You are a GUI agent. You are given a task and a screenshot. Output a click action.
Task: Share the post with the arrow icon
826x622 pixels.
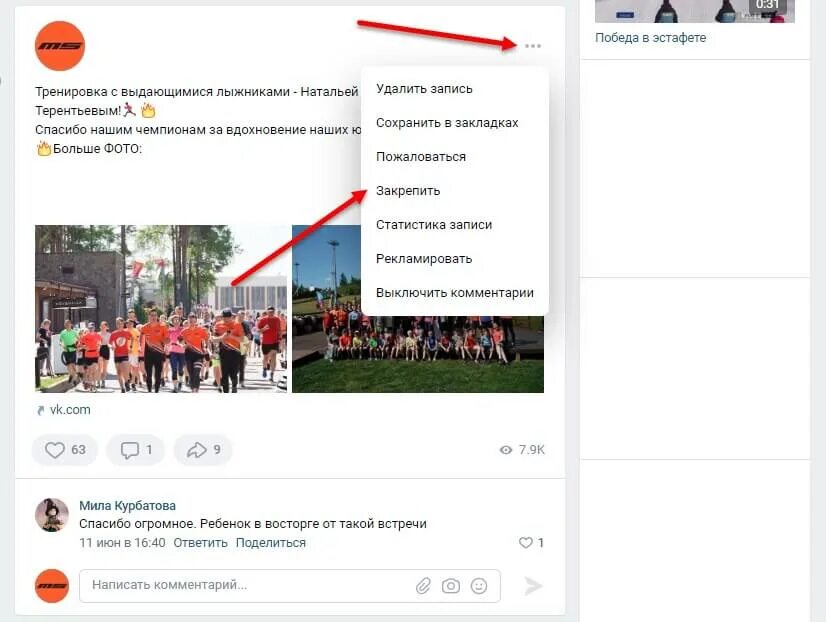coord(203,450)
